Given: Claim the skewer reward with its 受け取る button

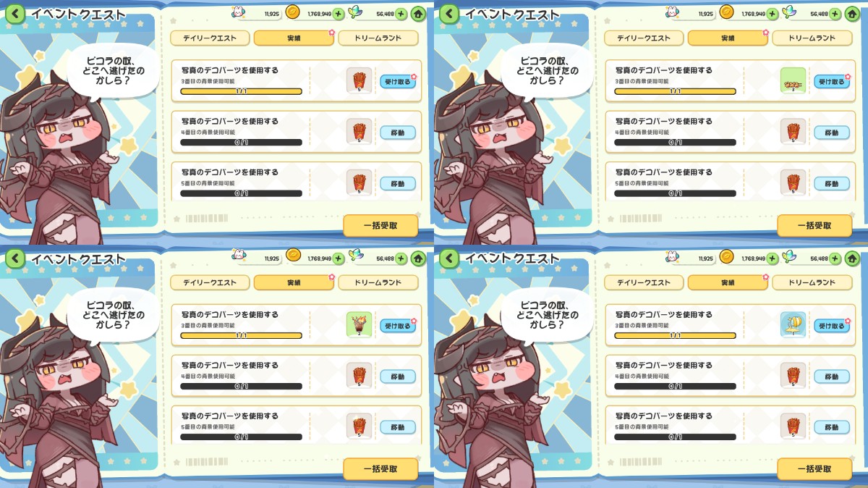Looking at the screenshot, I should coord(832,82).
